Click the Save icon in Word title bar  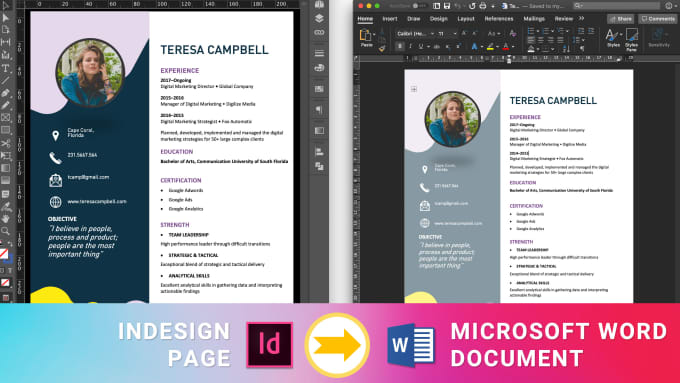(447, 6)
